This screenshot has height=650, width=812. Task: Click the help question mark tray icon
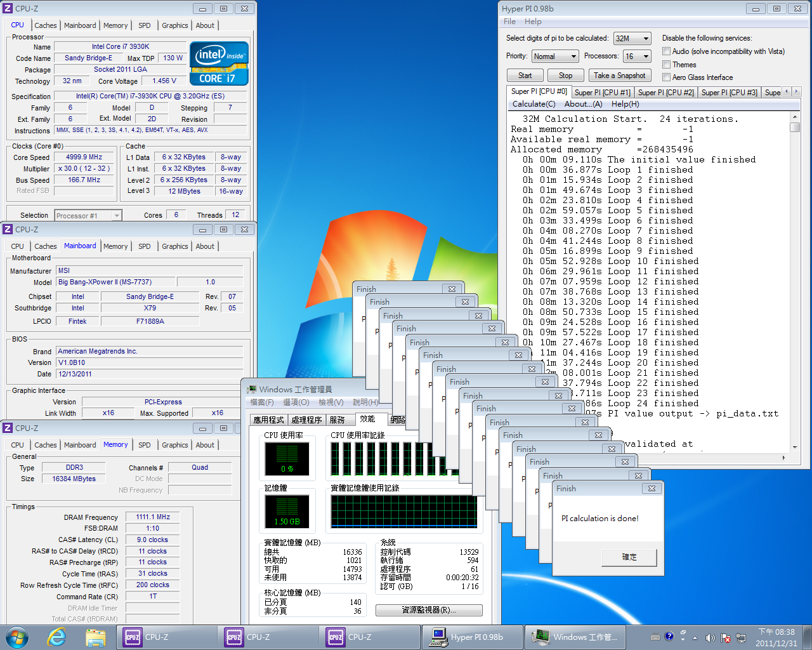669,636
